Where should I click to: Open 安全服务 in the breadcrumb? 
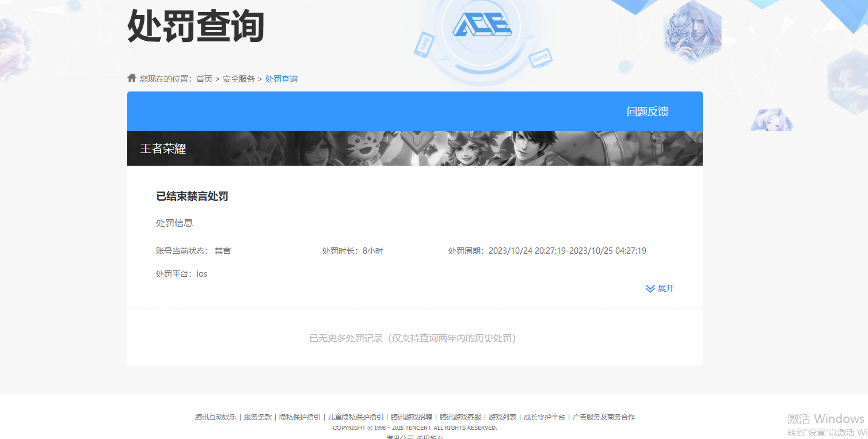pos(239,79)
